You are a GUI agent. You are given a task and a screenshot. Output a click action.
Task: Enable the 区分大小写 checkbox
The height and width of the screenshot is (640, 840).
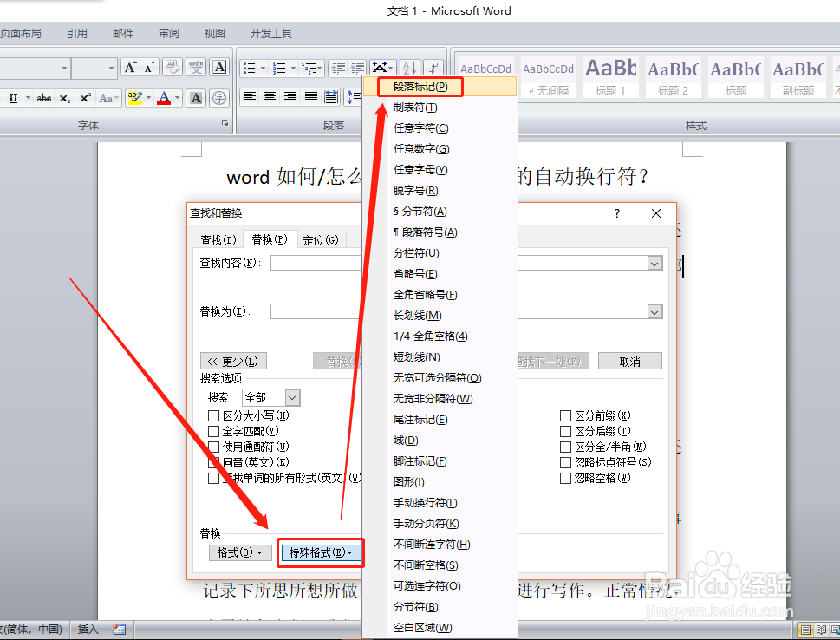coord(213,415)
